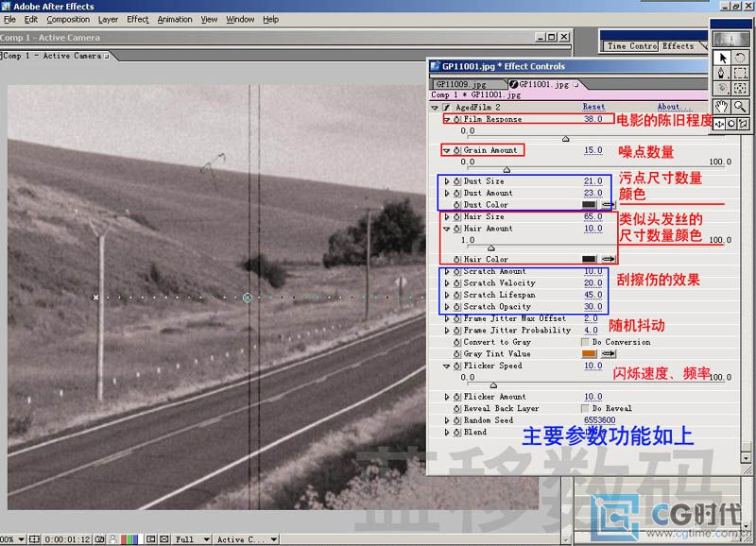Toggle Dust Size stopwatch
756x546 pixels.
point(457,181)
